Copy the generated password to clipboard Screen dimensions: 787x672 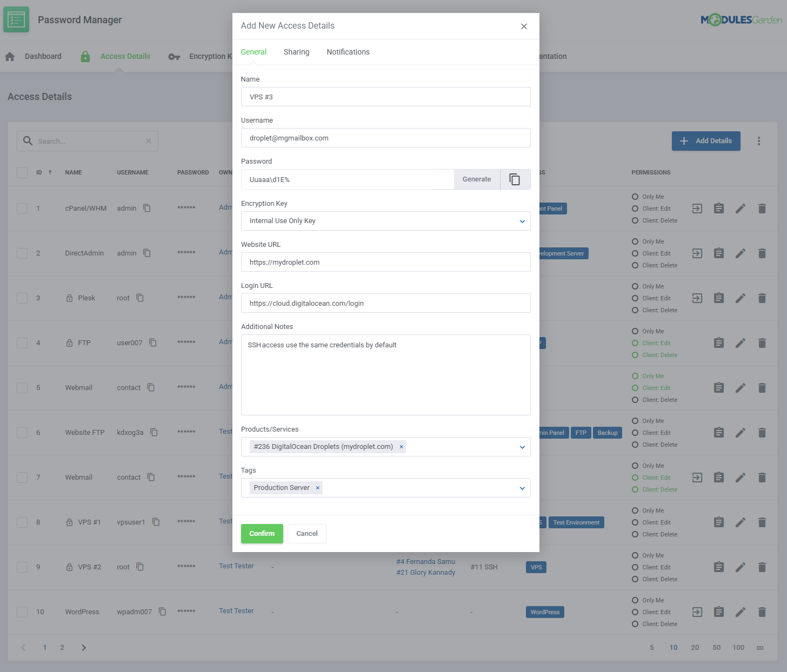[x=515, y=179]
